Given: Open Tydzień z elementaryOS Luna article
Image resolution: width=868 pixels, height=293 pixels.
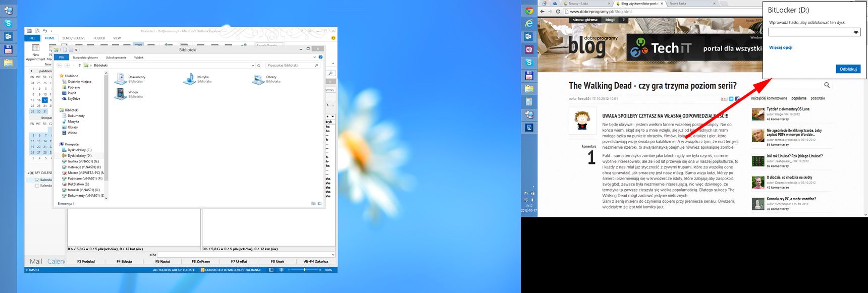Looking at the screenshot, I should click(788, 109).
